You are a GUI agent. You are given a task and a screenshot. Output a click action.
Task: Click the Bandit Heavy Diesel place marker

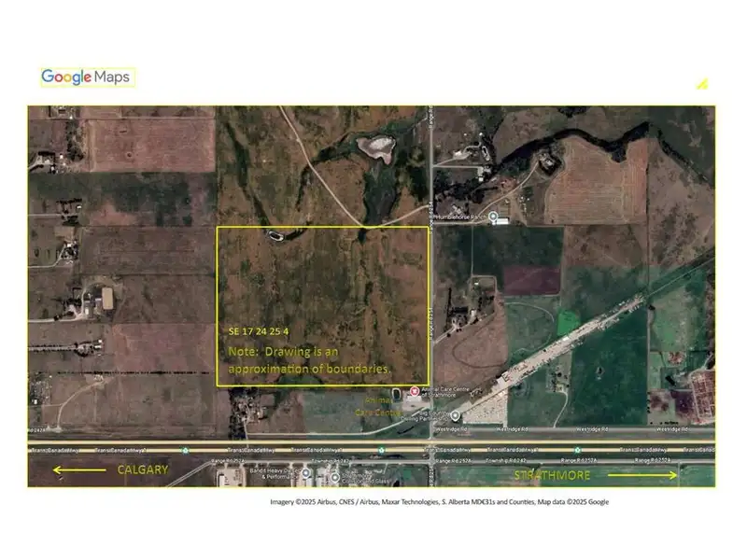point(304,473)
